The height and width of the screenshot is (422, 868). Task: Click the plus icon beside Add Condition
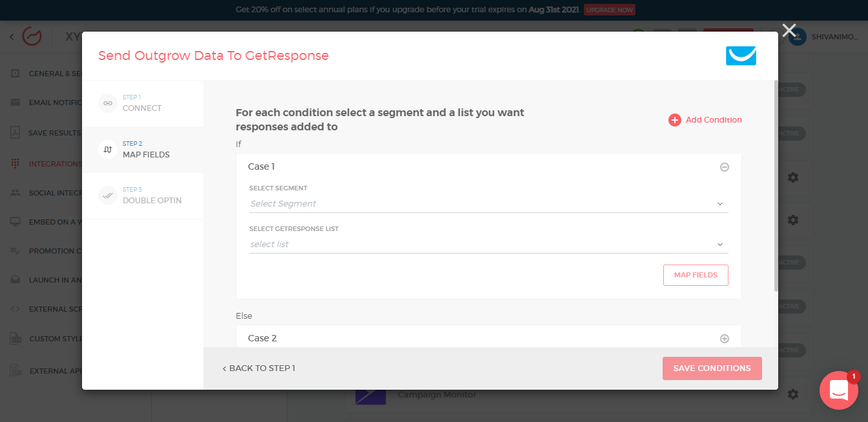click(675, 120)
